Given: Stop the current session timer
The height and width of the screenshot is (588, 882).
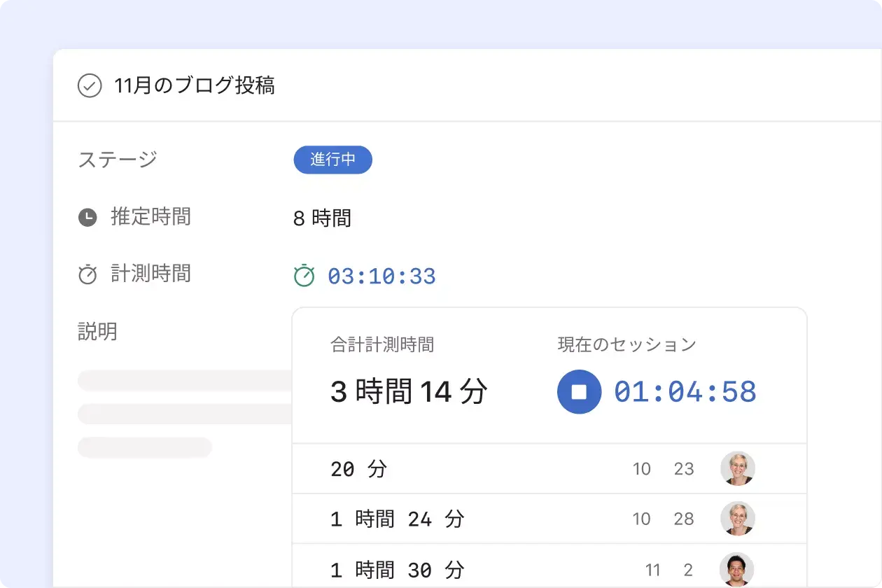Looking at the screenshot, I should (x=579, y=392).
